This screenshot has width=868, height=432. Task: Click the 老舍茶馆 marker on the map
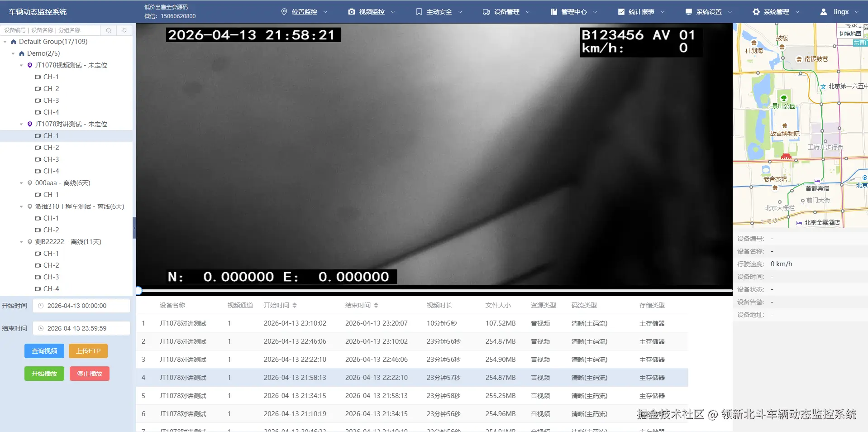coord(775,187)
